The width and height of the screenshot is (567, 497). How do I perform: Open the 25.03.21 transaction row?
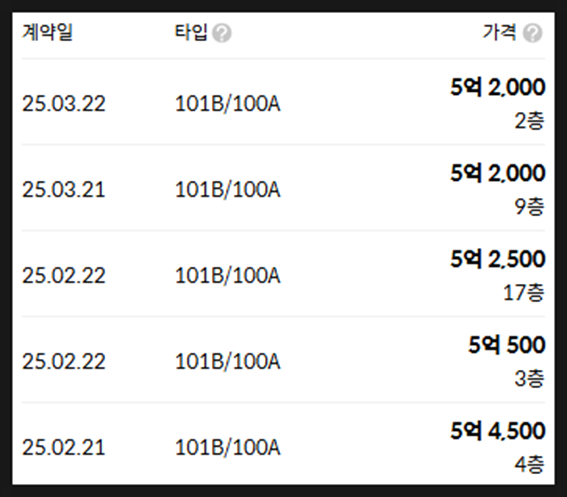click(x=284, y=188)
